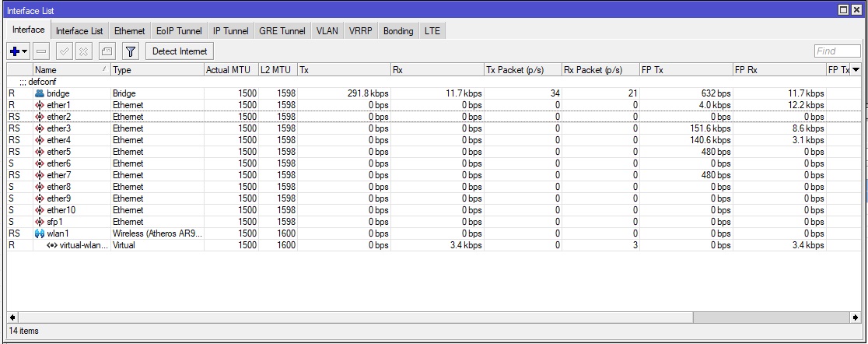The image size is (868, 344).
Task: Select the Interface tab
Action: click(x=28, y=30)
